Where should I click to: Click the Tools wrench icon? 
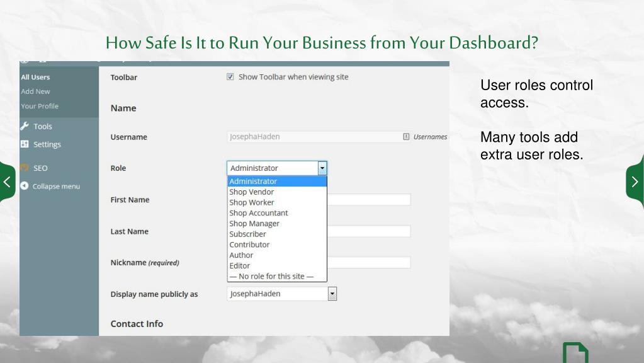(x=25, y=126)
